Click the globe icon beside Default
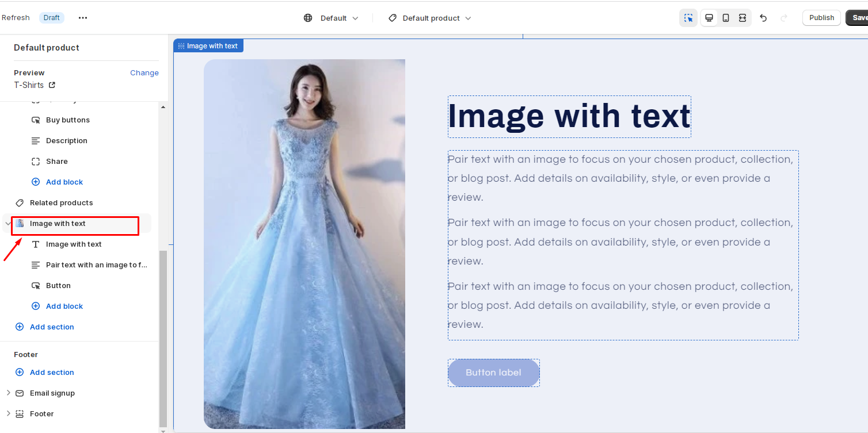Viewport: 868px width, 433px height. [x=309, y=18]
